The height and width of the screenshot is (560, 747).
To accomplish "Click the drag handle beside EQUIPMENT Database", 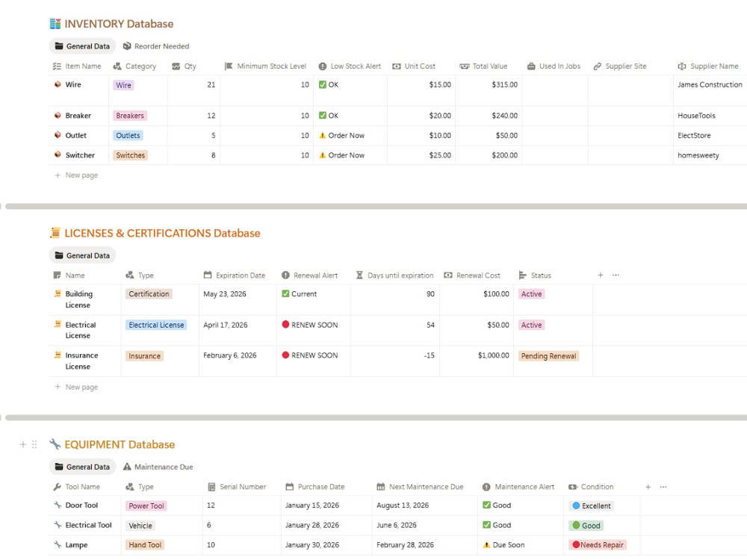I will [x=34, y=444].
